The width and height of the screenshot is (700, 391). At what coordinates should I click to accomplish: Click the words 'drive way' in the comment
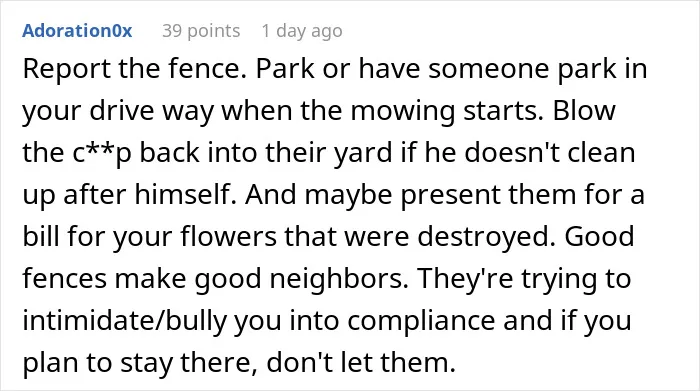click(x=152, y=112)
